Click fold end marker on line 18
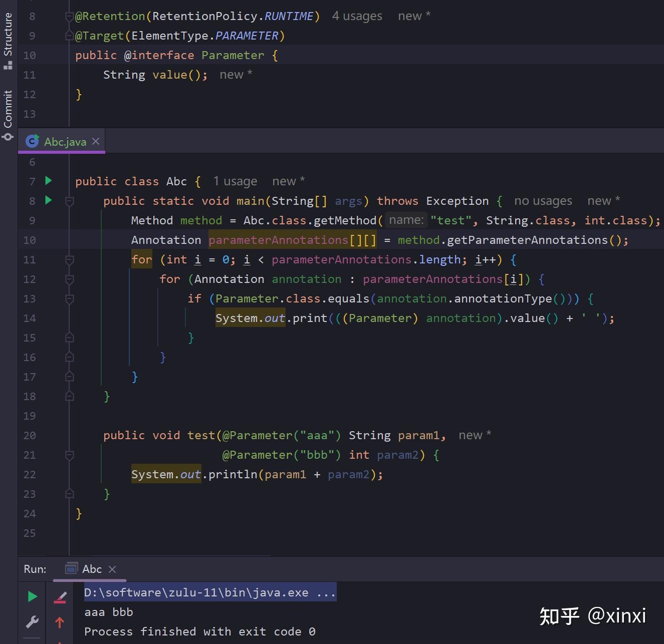This screenshot has width=664, height=644. (70, 396)
